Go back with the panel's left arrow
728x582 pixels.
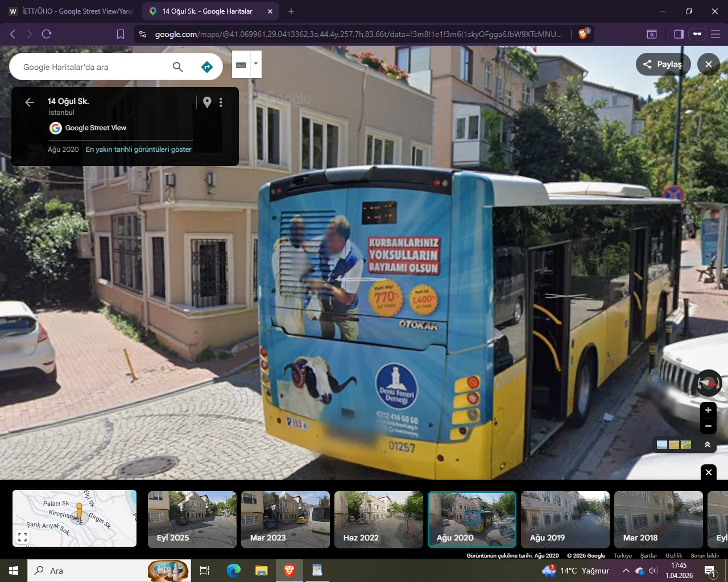click(30, 102)
